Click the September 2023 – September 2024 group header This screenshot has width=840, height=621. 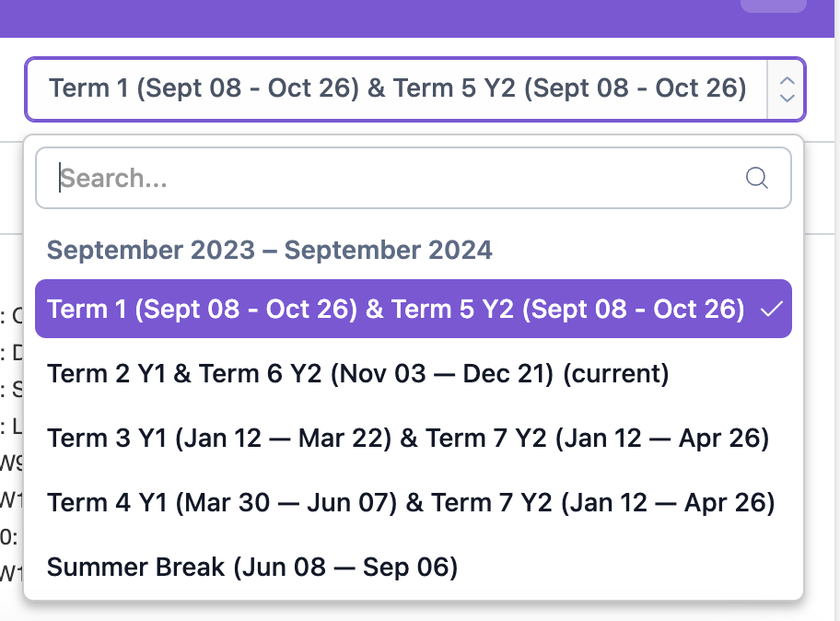(x=269, y=250)
